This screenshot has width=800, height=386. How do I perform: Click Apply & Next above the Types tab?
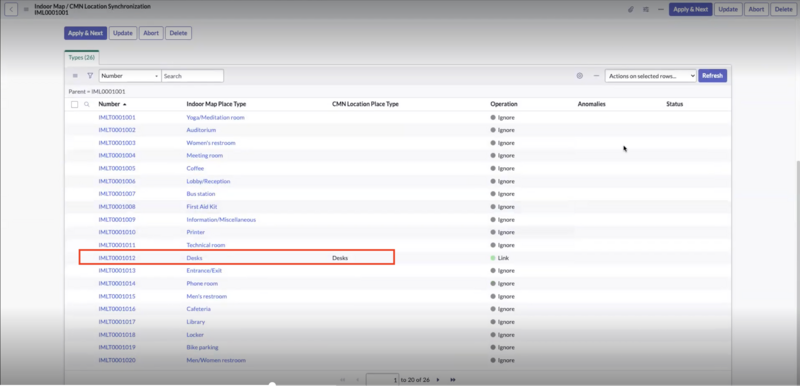85,33
